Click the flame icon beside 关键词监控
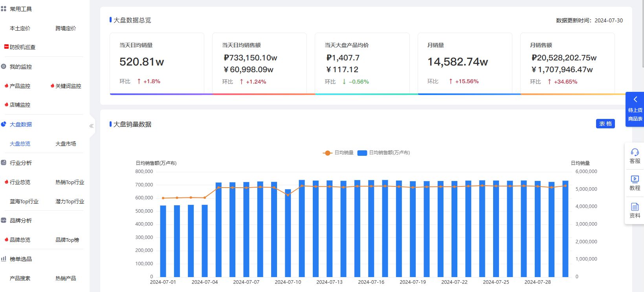 point(53,86)
